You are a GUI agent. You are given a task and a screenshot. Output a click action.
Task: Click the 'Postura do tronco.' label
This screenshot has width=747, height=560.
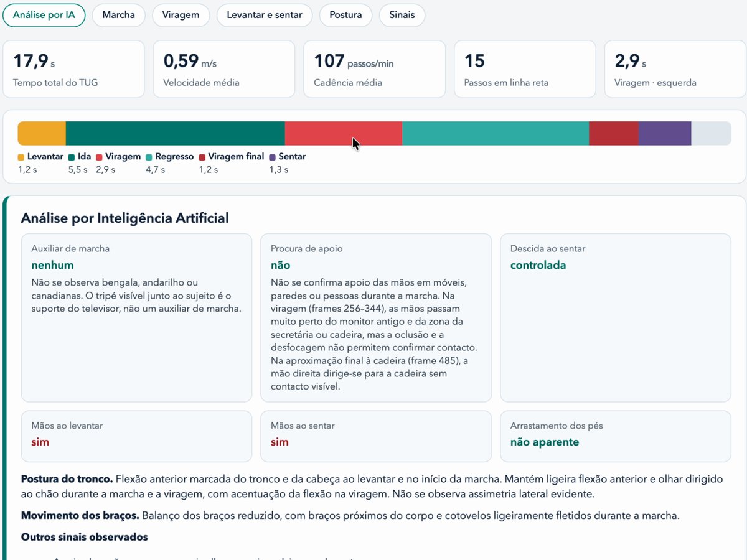(x=67, y=480)
